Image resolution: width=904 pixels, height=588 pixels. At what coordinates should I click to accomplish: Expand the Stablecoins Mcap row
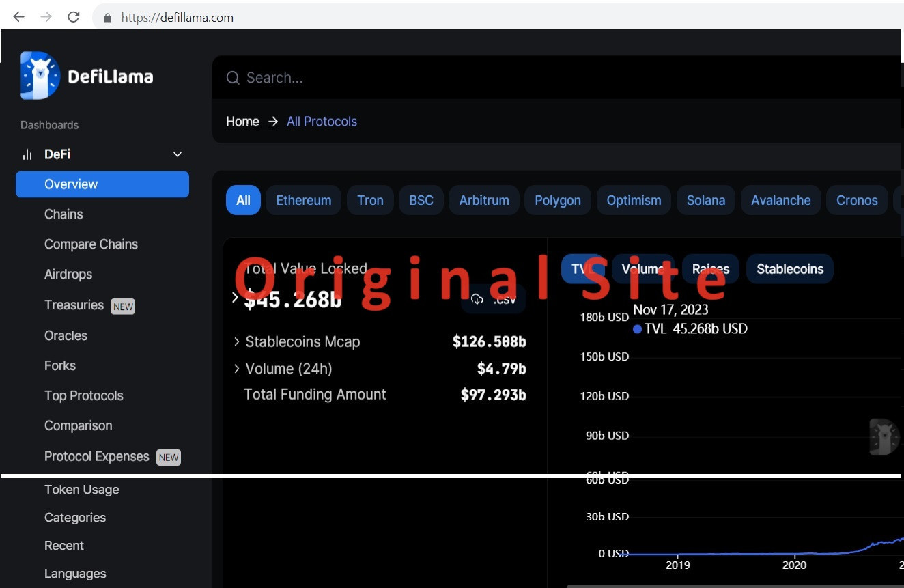pyautogui.click(x=237, y=341)
